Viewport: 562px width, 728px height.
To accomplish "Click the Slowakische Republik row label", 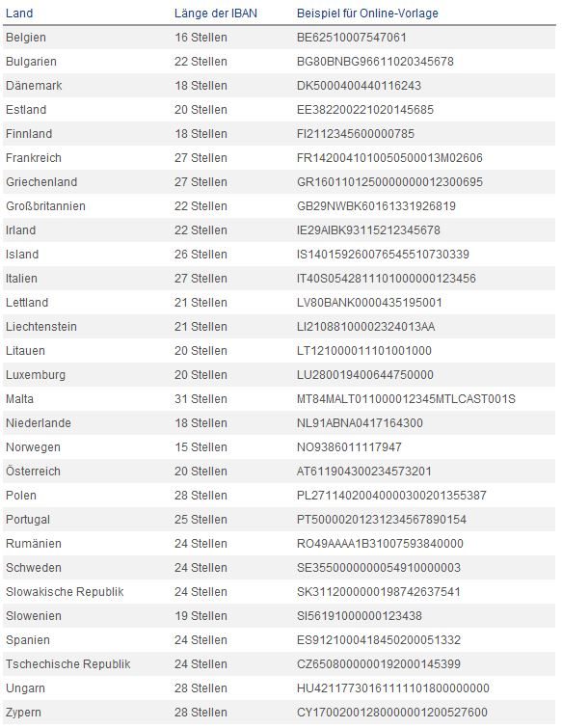I will coord(65,592).
